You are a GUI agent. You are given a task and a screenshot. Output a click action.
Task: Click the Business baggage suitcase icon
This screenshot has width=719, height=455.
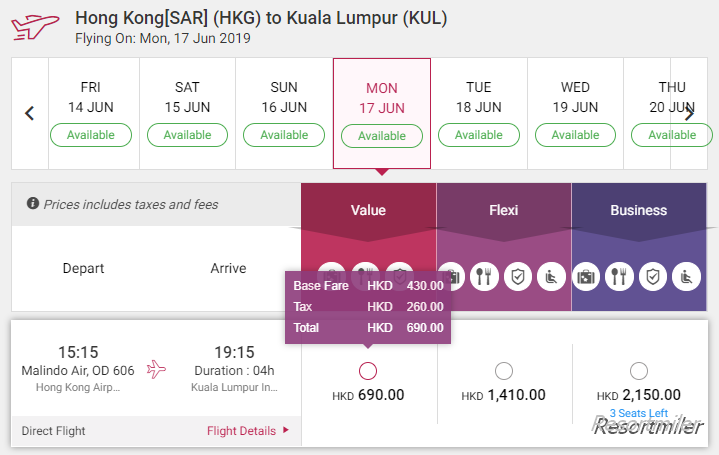click(x=586, y=277)
